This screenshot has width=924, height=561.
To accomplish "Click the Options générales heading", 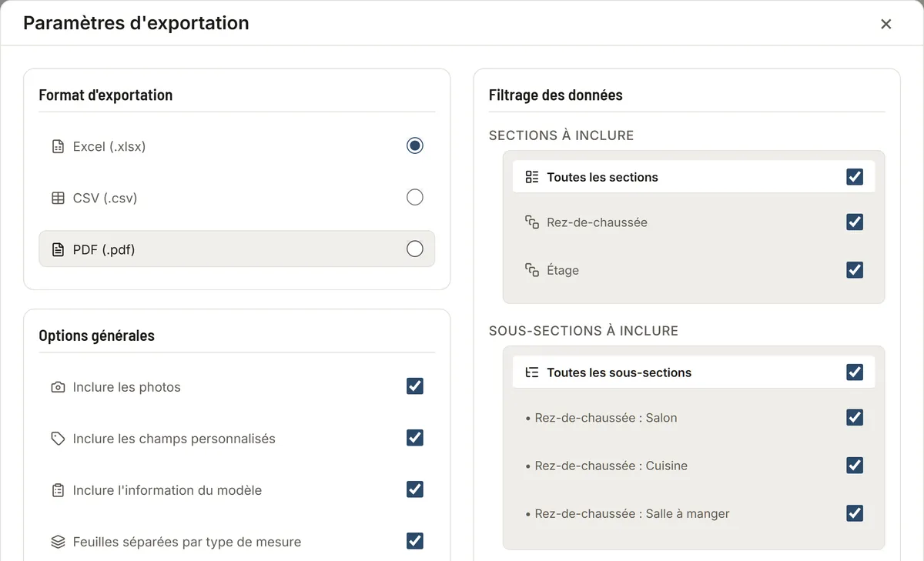I will tap(97, 336).
